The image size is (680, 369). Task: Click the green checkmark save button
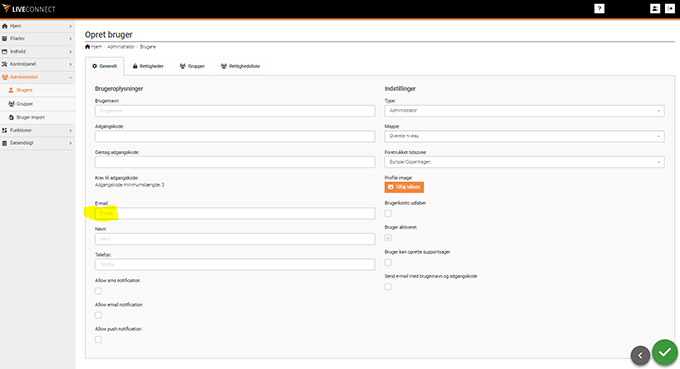click(x=664, y=353)
